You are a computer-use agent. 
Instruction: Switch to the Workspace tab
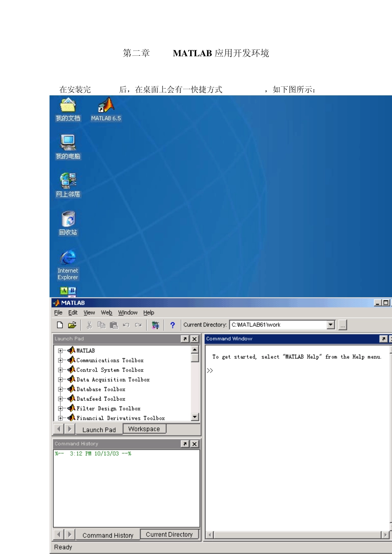[144, 429]
